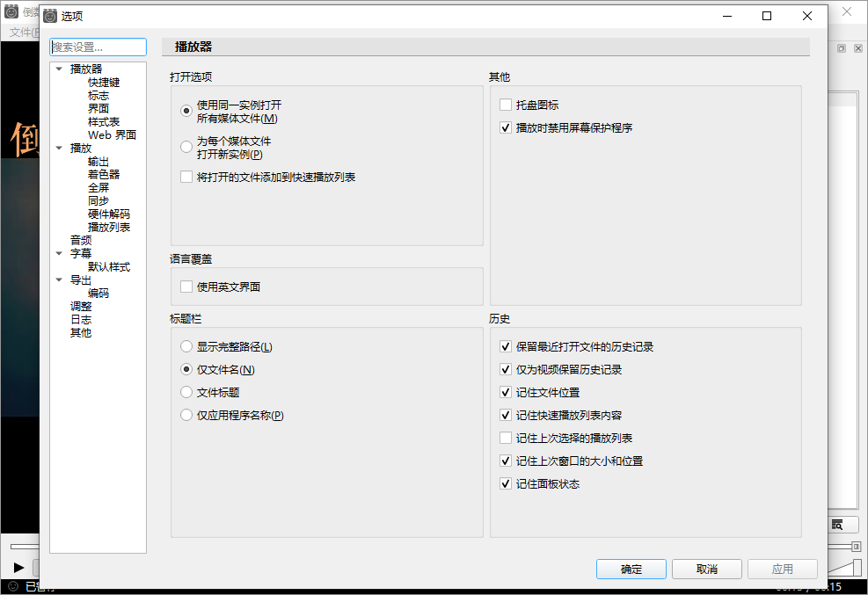Click the volume slider in the background player

click(x=845, y=567)
